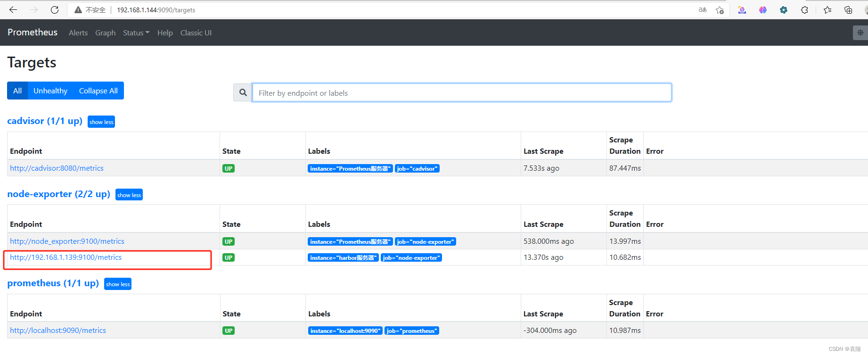Reload the Prometheus targets page
The image size is (868, 356).
coord(55,9)
